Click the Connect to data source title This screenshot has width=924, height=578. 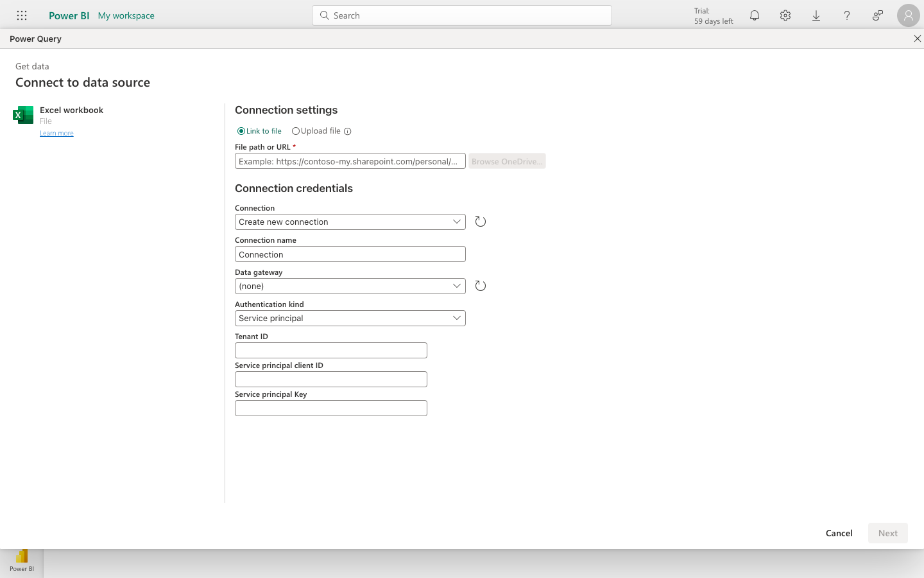pyautogui.click(x=83, y=82)
